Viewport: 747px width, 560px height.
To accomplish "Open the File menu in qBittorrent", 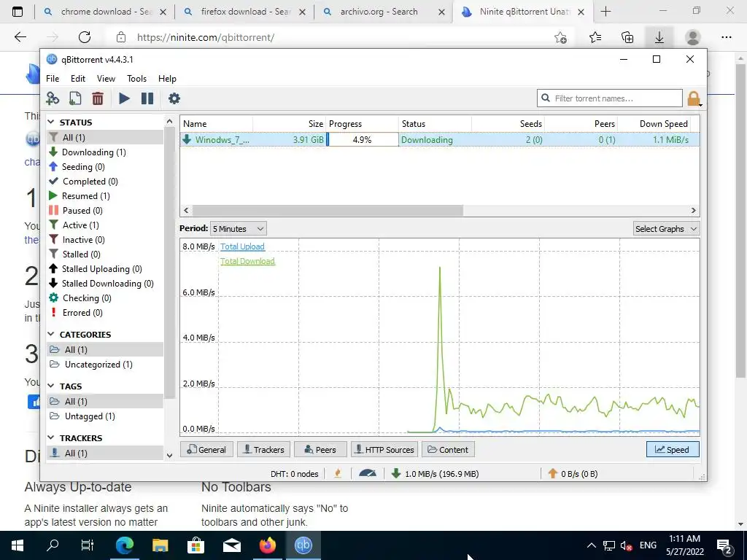I will tap(53, 79).
